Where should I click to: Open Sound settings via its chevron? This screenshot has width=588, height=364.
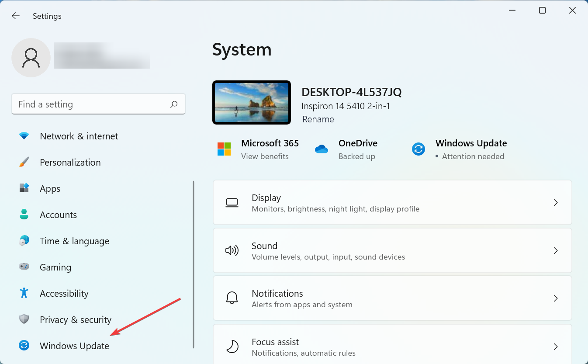point(556,250)
